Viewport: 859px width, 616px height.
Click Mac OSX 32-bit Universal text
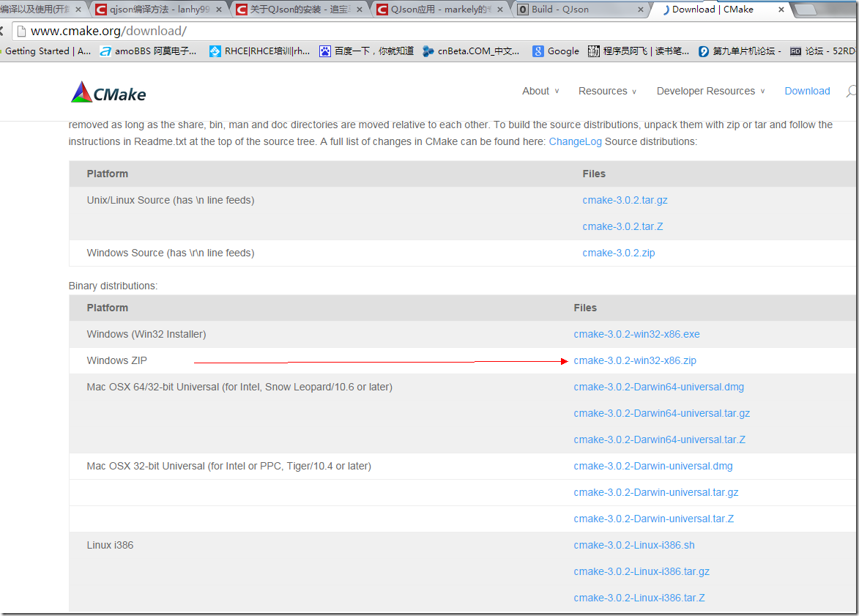click(x=228, y=466)
